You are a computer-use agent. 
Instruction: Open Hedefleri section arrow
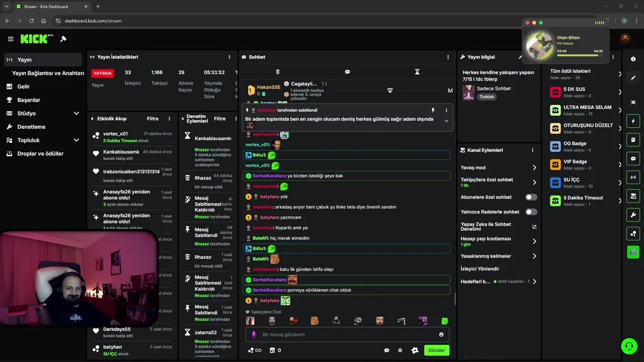pos(534,282)
